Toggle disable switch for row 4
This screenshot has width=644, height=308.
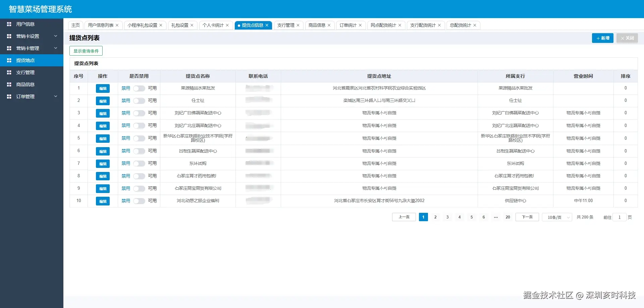click(x=139, y=126)
